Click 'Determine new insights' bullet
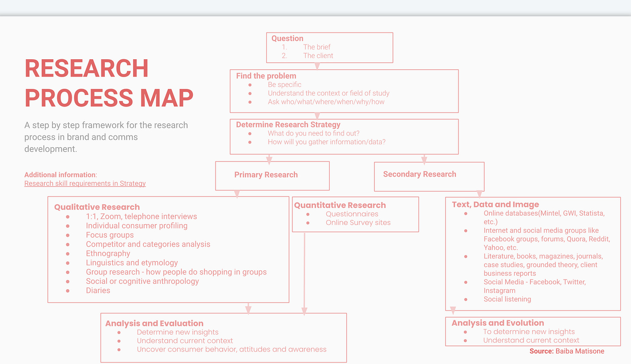The width and height of the screenshot is (631, 364). [178, 332]
